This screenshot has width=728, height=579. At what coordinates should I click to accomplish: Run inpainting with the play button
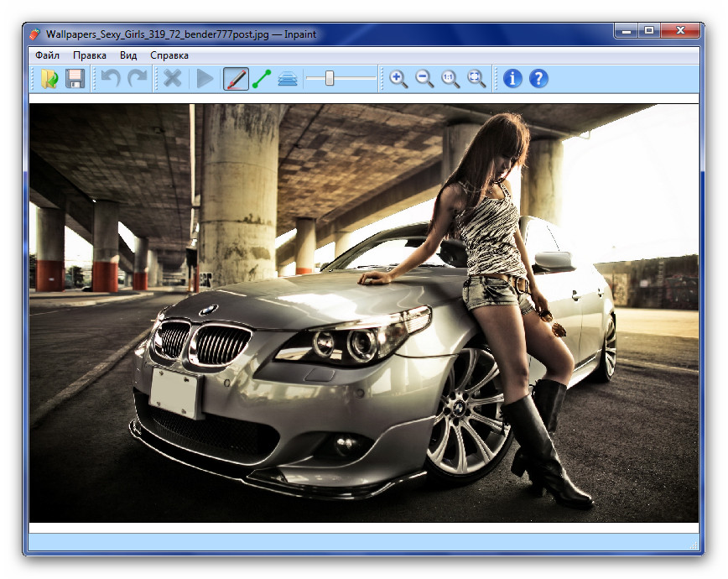click(x=205, y=79)
